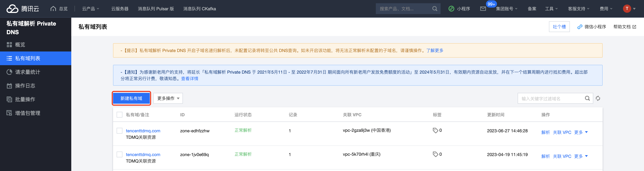
Task: Check the row for zone-1jv0e69q
Action: [x=120, y=154]
